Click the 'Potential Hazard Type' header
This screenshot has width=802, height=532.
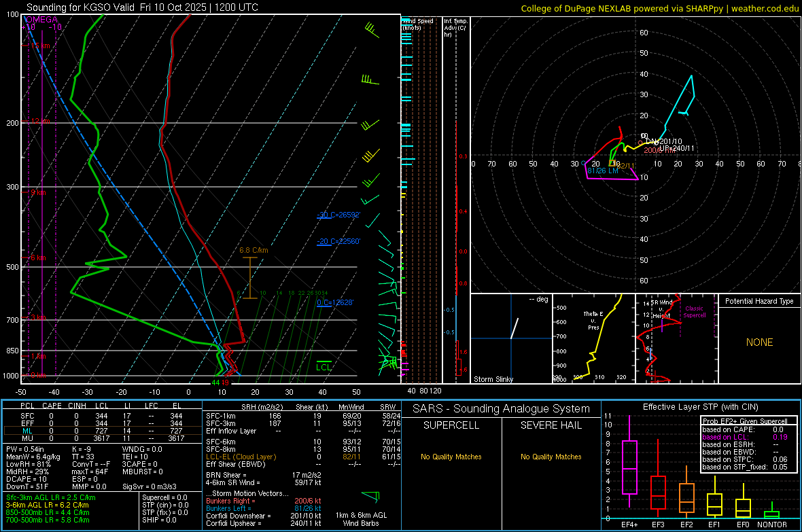pyautogui.click(x=759, y=301)
